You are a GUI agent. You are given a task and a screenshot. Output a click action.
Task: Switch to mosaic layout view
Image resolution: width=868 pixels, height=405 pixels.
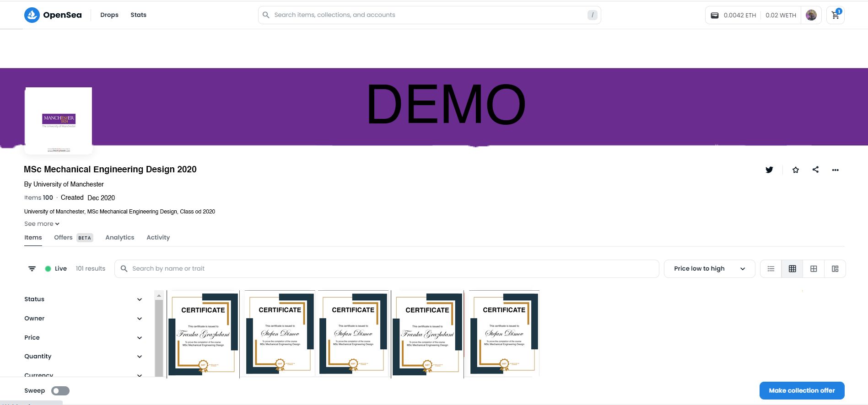pos(835,269)
